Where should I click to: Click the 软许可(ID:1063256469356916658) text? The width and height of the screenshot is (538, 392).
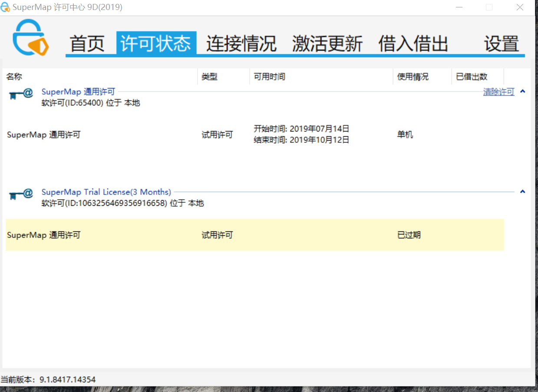click(x=122, y=203)
